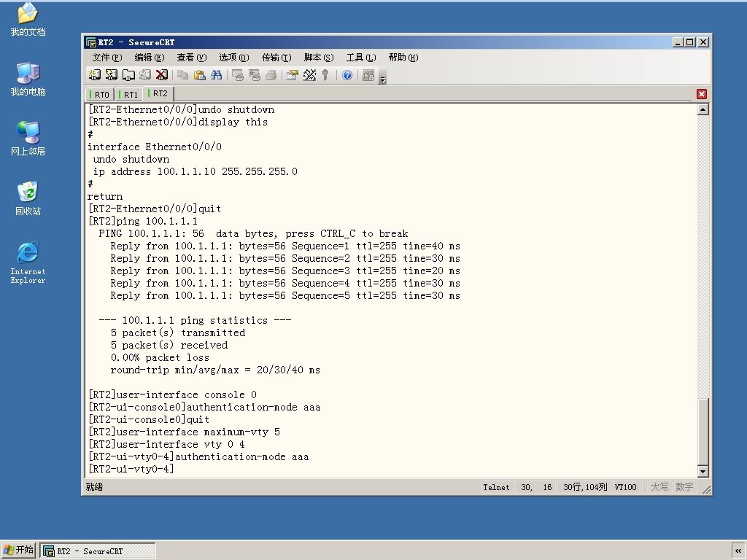Click '[RT2]user-interface maximum-vty 5' line
Viewport: 747px width, 560px height.
pos(184,432)
